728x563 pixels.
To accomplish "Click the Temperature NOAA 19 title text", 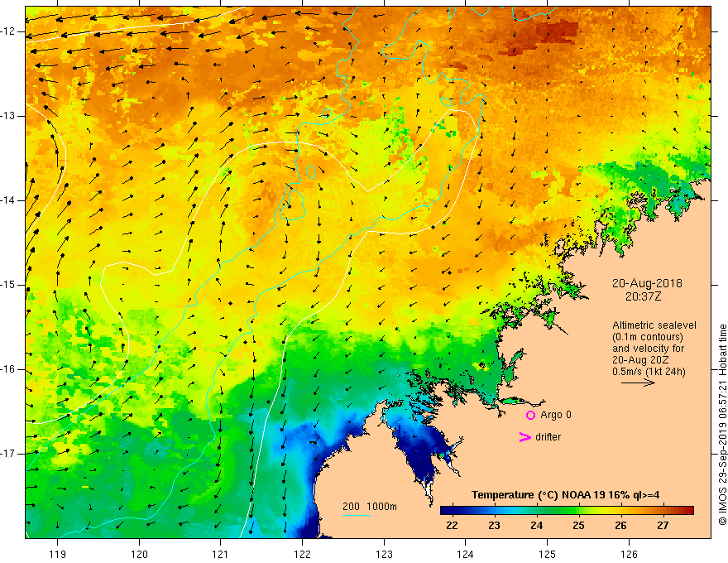I will 566,495.
